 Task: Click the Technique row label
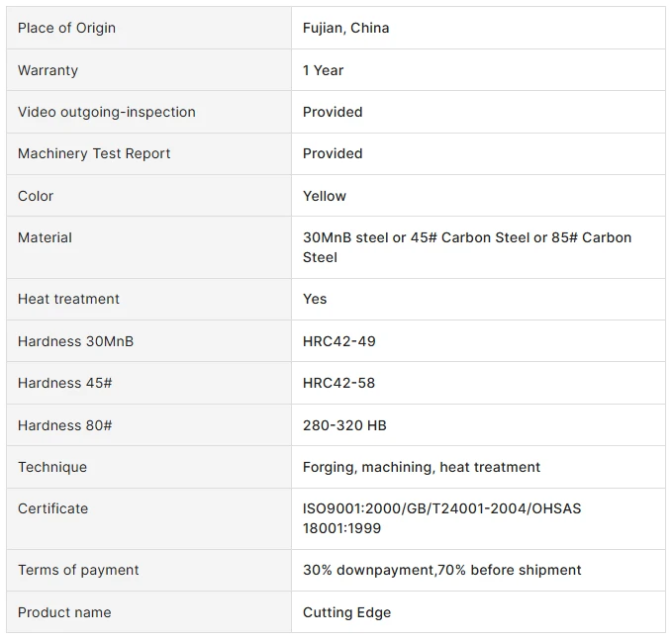51,467
